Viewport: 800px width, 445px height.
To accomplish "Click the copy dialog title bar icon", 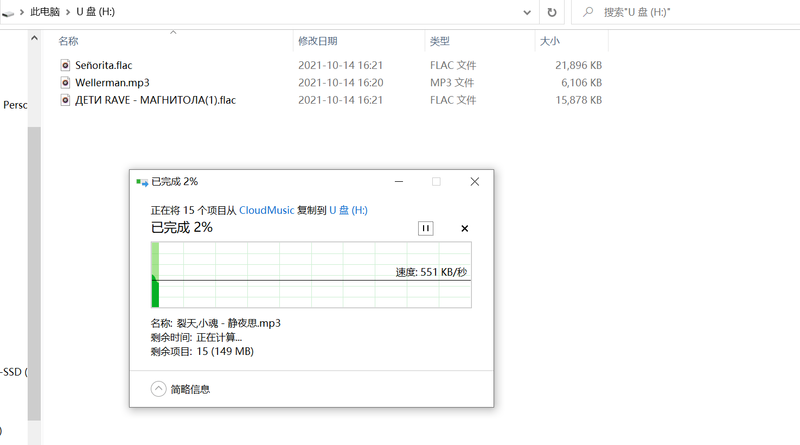I will point(142,182).
